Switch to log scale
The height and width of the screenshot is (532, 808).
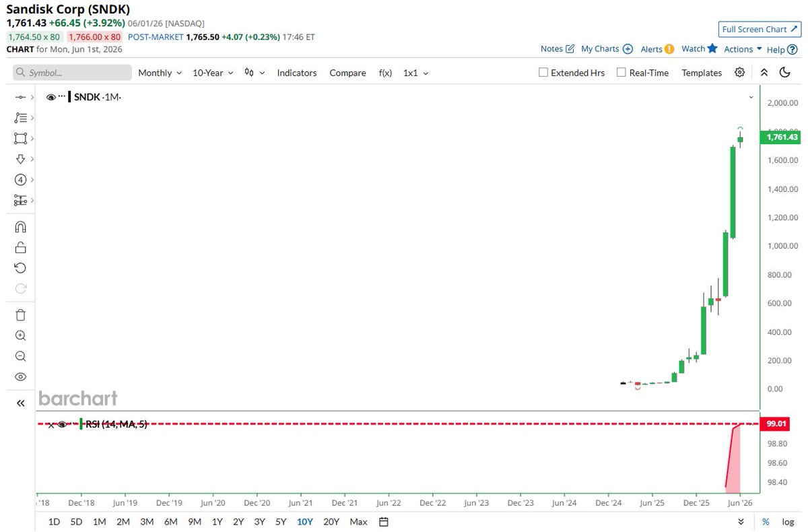788,522
